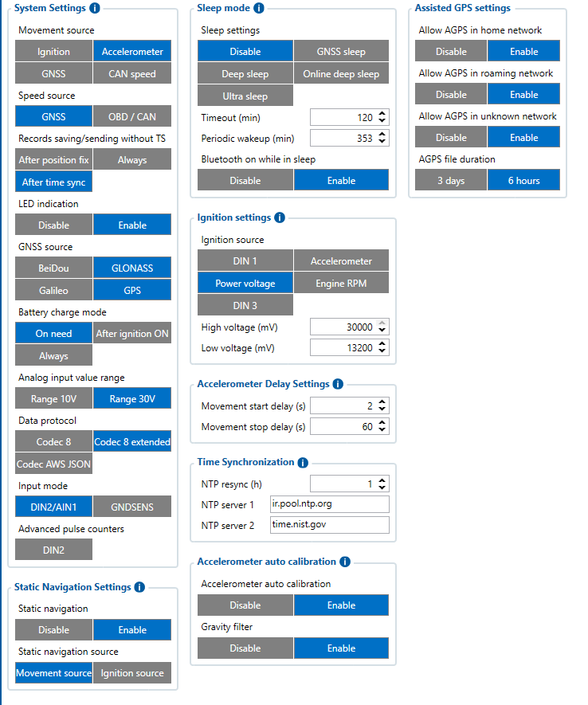Image resolution: width=588 pixels, height=705 pixels.
Task: Click the NTP server 2 field
Action: point(330,525)
